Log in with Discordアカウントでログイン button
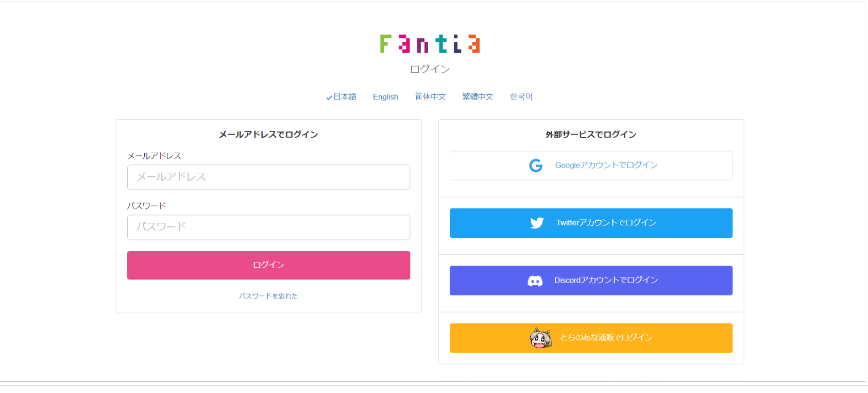This screenshot has width=868, height=393. click(591, 281)
